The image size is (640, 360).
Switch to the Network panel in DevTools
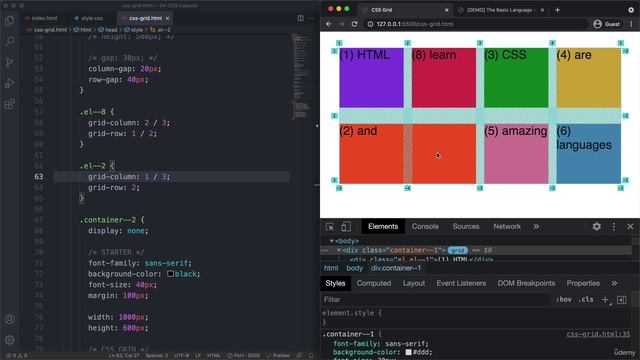507,227
